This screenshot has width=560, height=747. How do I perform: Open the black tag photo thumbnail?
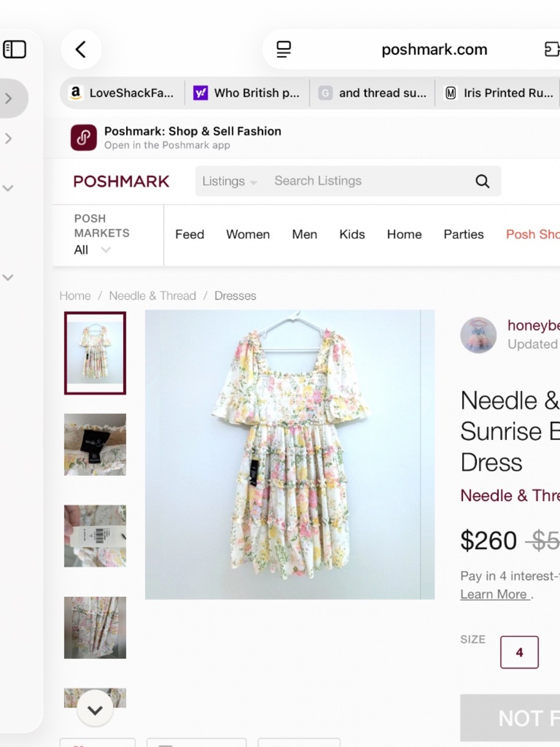(95, 444)
